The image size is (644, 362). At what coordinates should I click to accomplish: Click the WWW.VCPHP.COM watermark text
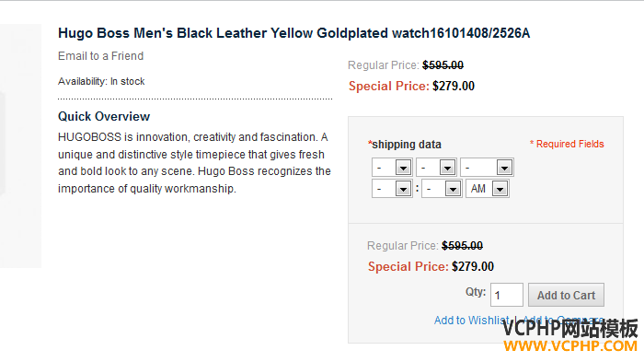(x=570, y=346)
